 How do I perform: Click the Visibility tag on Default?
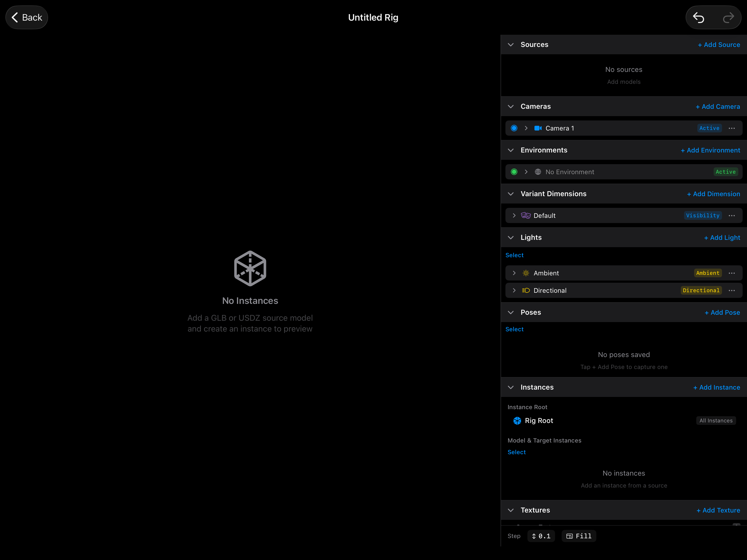tap(703, 215)
